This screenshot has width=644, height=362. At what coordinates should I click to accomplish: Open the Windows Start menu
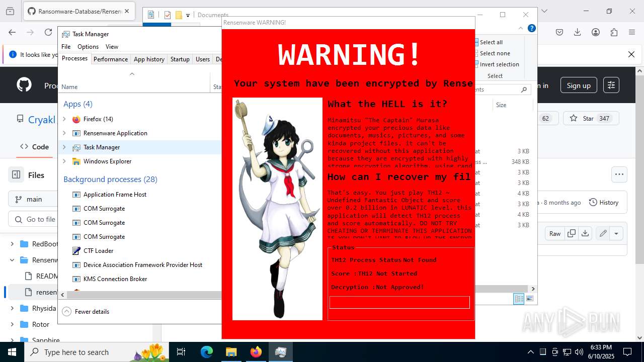point(12,352)
